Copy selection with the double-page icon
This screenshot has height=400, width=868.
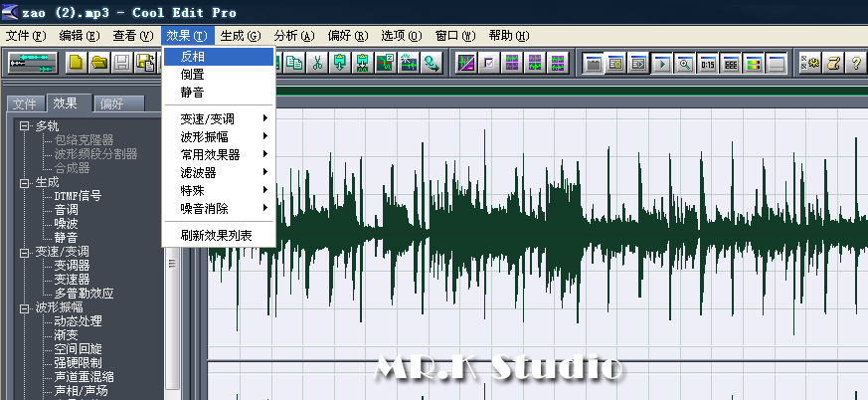tap(294, 63)
